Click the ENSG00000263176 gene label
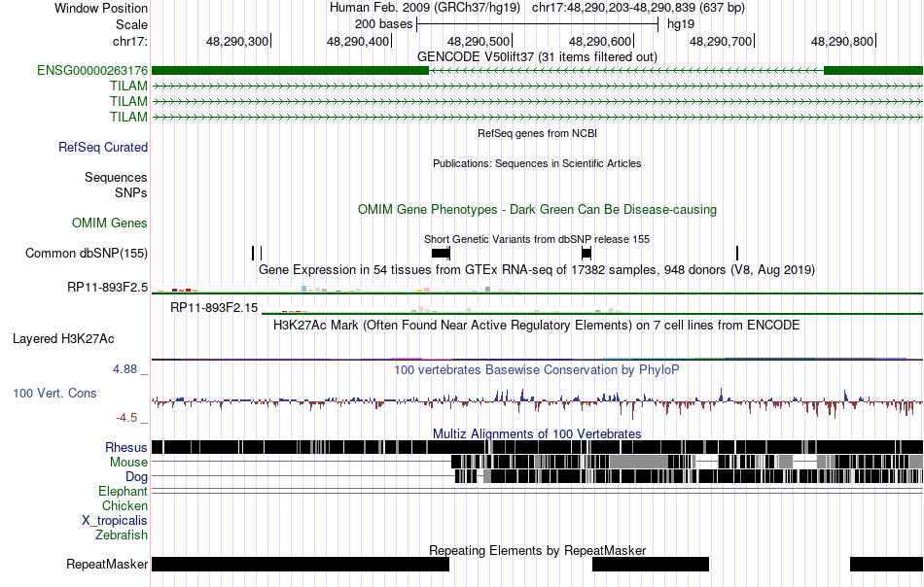 coord(92,71)
